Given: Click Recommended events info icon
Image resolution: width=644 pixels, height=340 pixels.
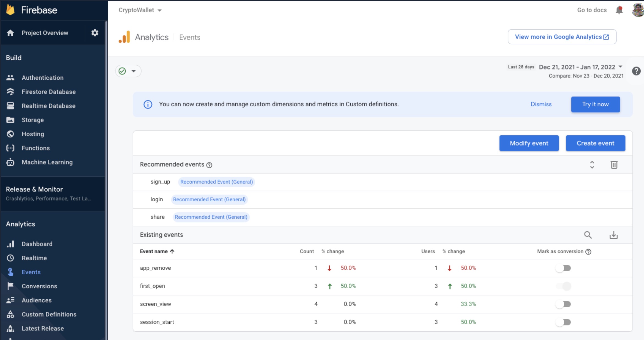Looking at the screenshot, I should tap(209, 165).
